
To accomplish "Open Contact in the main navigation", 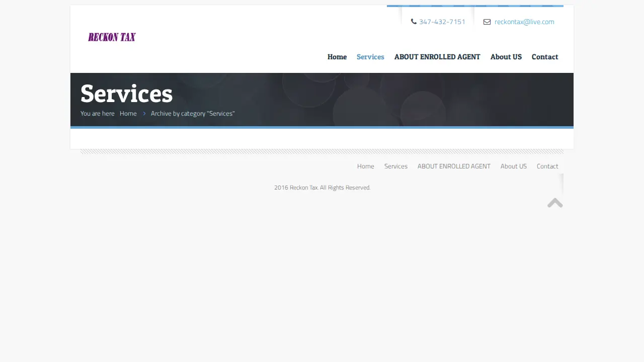I will click(x=545, y=57).
